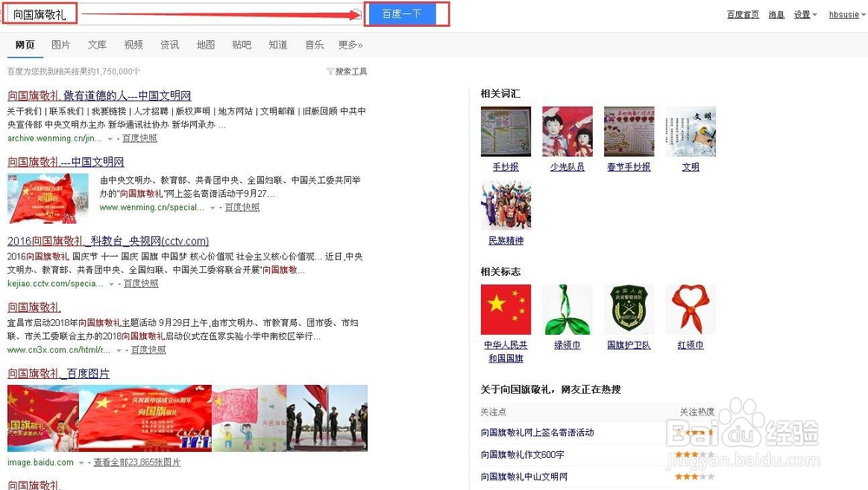Click the 文明 related thumbnail
The image size is (868, 490).
pyautogui.click(x=690, y=131)
